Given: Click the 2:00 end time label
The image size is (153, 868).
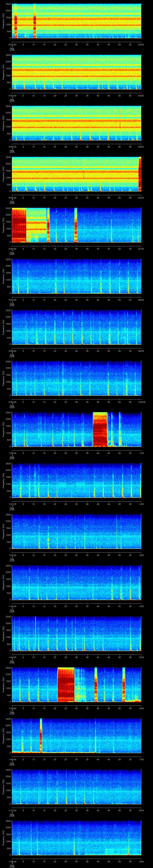Looking at the screenshot, I should pos(141,504).
